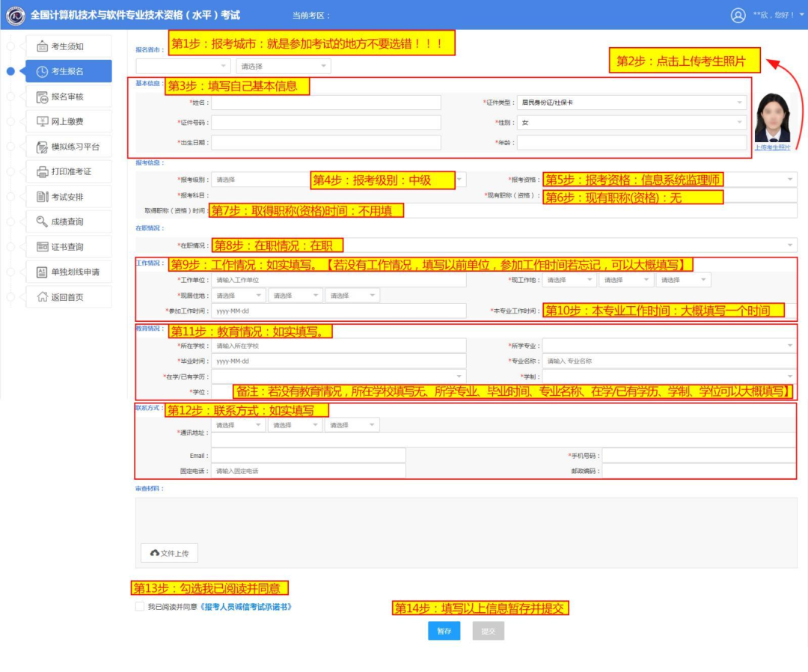808x672 pixels.
Task: Open 模拟练习平台 menu item
Action: pos(69,147)
